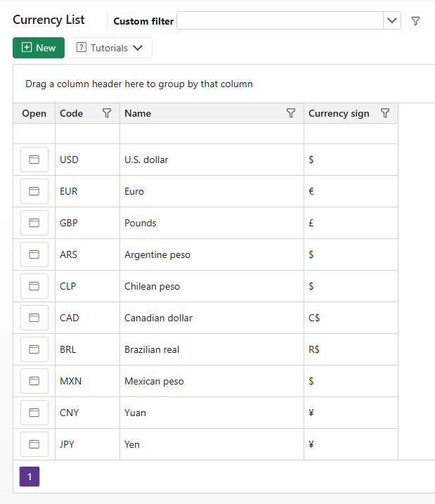Open the EUR currency record
This screenshot has width=435, height=504.
34,191
